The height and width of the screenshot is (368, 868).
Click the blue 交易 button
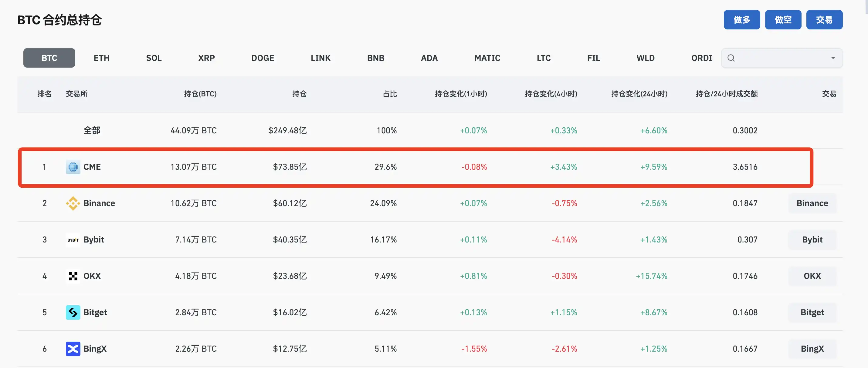point(824,20)
